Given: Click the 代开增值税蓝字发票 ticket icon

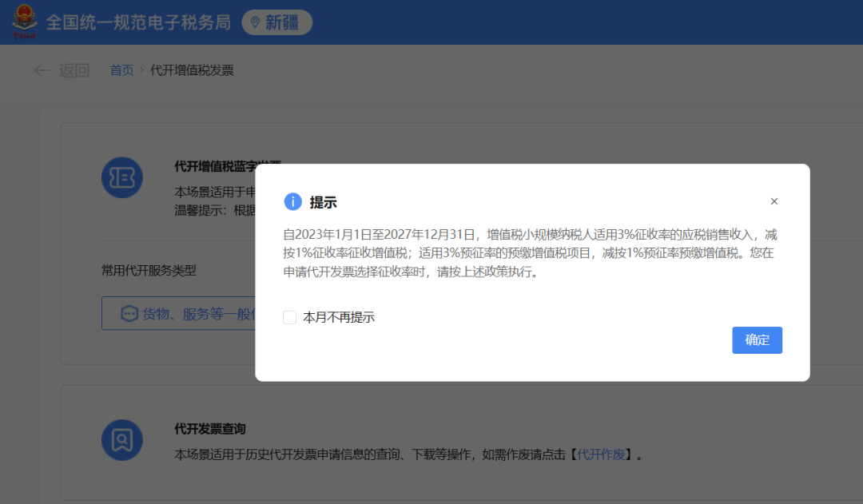Looking at the screenshot, I should point(122,178).
